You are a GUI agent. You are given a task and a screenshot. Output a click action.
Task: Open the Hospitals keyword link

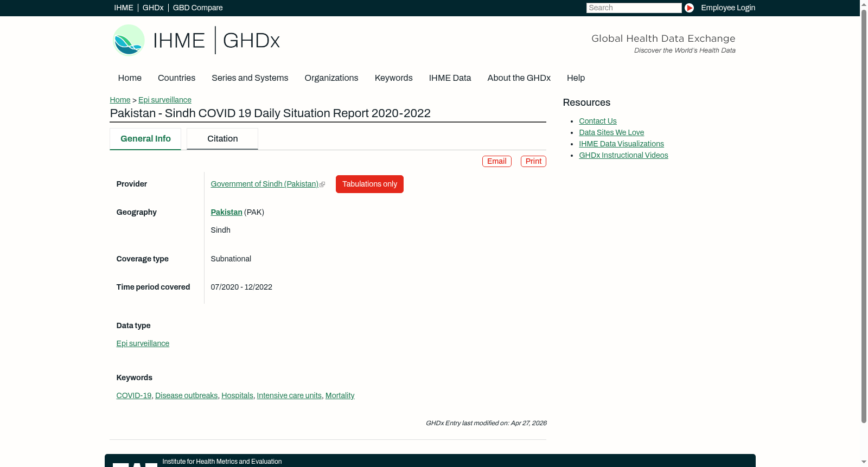(237, 395)
